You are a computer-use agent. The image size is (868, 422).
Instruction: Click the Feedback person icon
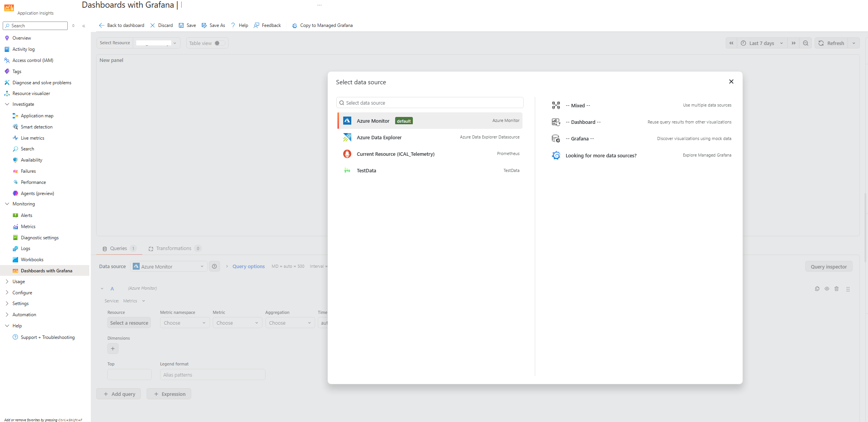tap(257, 25)
